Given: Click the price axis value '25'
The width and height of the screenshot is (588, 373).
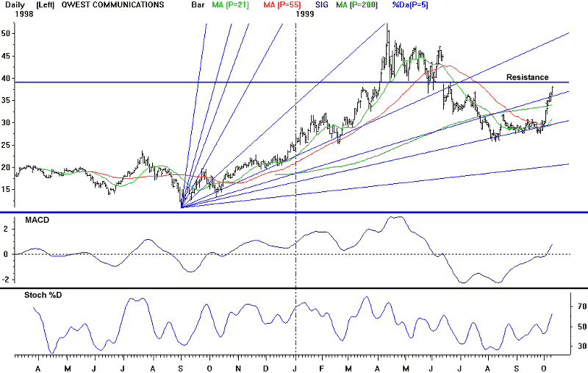Looking at the screenshot, I should [5, 145].
